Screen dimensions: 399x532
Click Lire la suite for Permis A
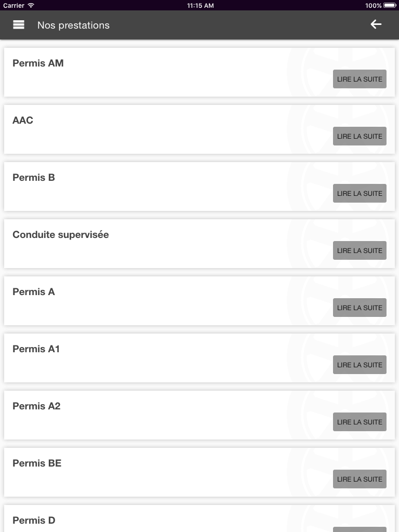click(360, 308)
